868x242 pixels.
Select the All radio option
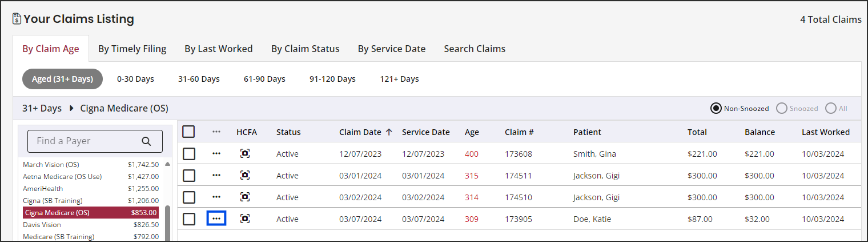pyautogui.click(x=831, y=108)
